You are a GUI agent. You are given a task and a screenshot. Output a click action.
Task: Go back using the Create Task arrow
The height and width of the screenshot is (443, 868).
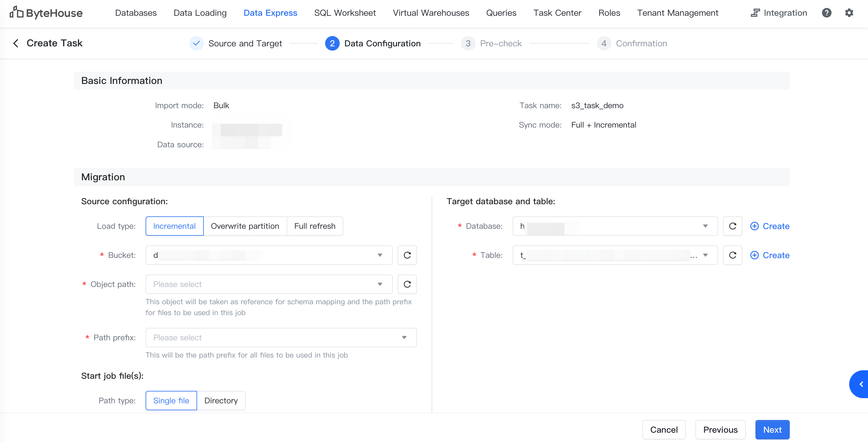click(16, 43)
